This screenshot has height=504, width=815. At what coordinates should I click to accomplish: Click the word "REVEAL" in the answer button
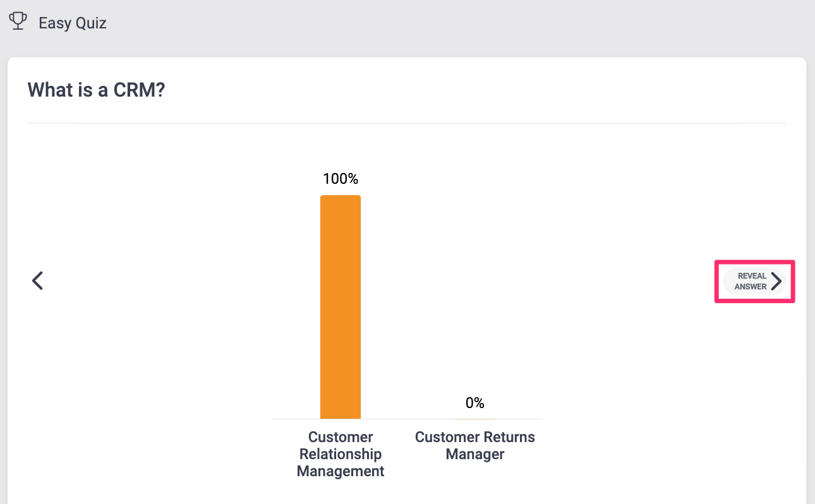751,276
